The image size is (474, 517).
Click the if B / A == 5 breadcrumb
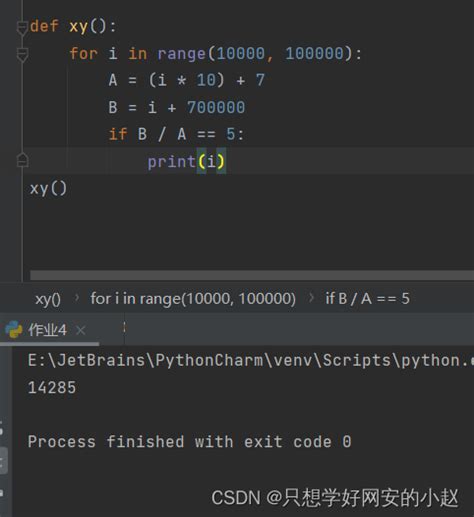368,298
